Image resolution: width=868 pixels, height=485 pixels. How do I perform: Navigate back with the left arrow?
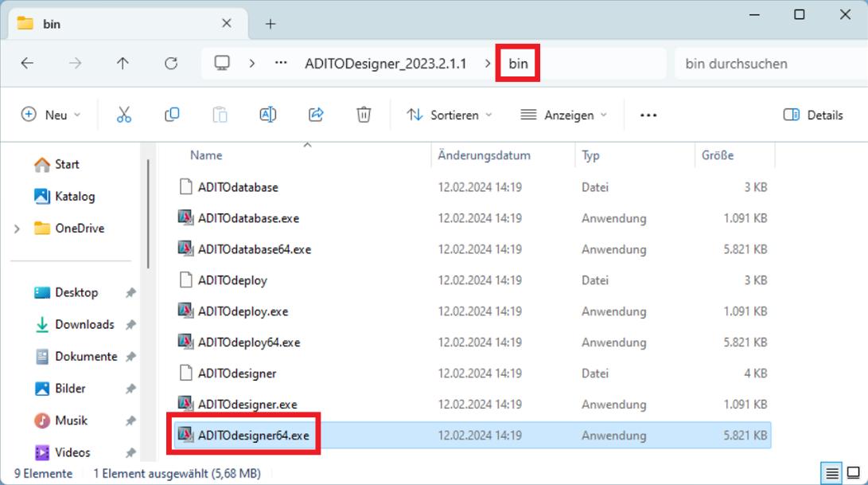click(x=28, y=64)
